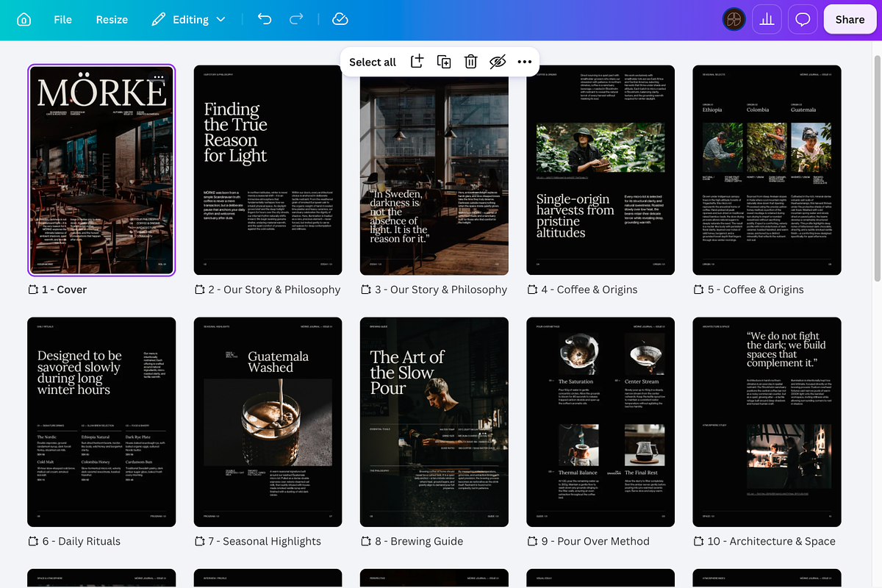Screen dimensions: 882x588
Task: Open the analytics bar-chart icon
Action: click(767, 20)
